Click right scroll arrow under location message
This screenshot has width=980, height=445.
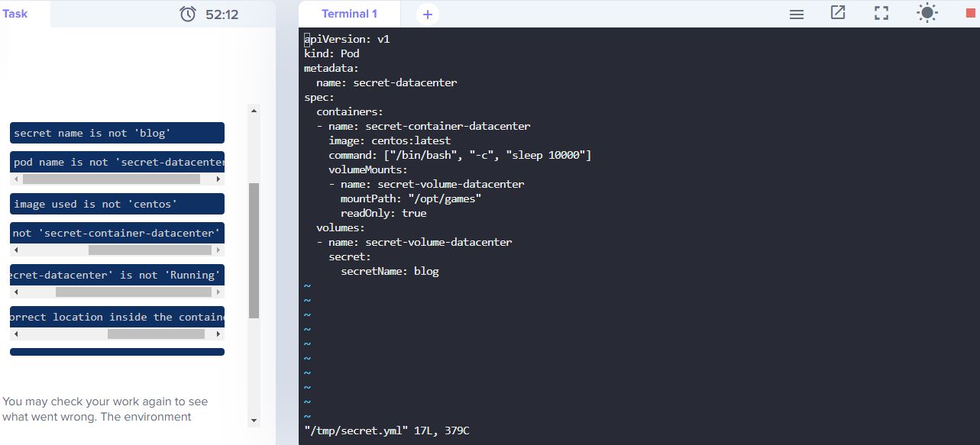218,334
